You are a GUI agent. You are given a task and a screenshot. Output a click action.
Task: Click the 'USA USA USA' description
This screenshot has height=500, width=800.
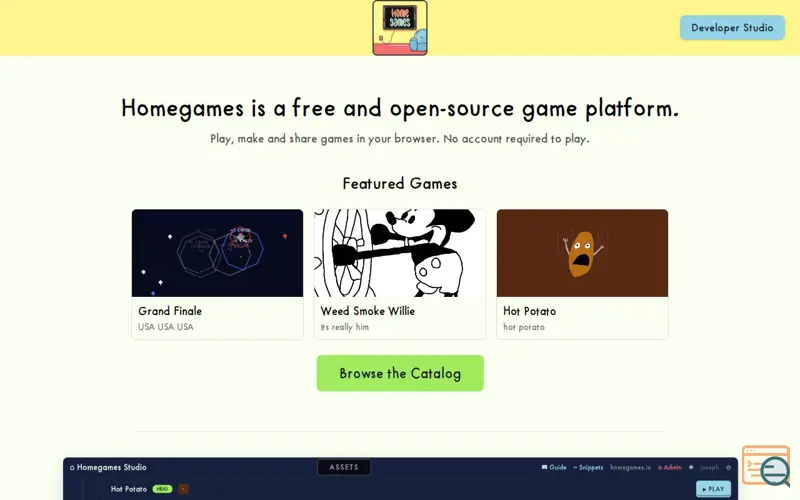point(166,327)
